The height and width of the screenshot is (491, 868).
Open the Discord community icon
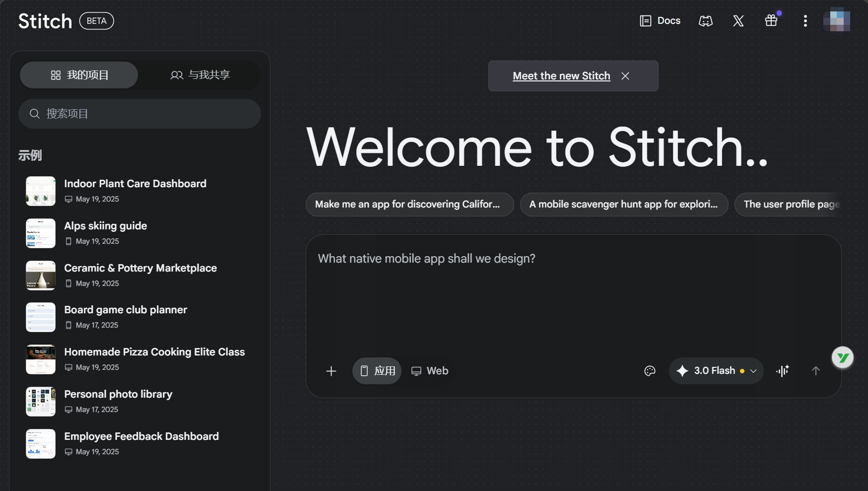click(705, 21)
